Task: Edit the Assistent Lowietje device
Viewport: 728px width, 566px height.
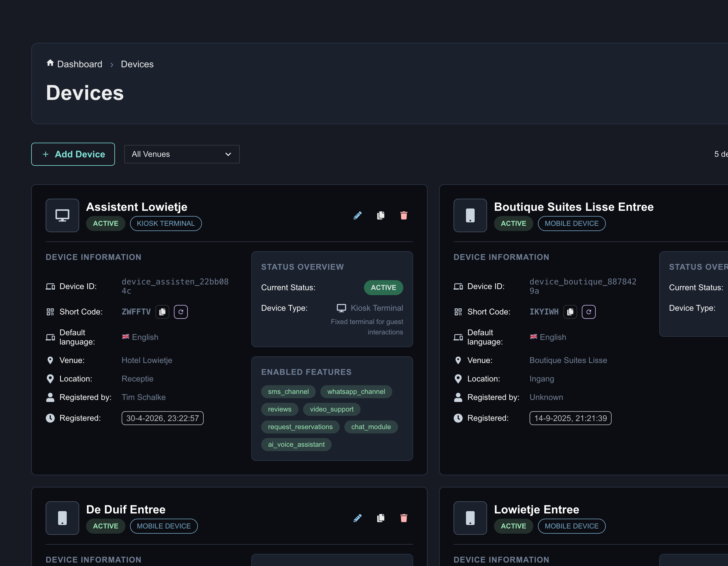Action: pyautogui.click(x=358, y=215)
